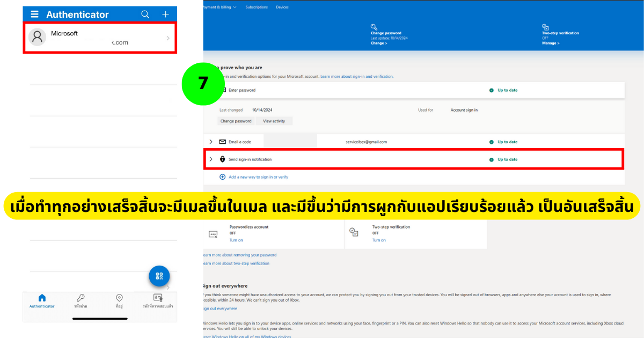
Task: Open 'Learn more about two-step verification'
Action: tap(237, 263)
